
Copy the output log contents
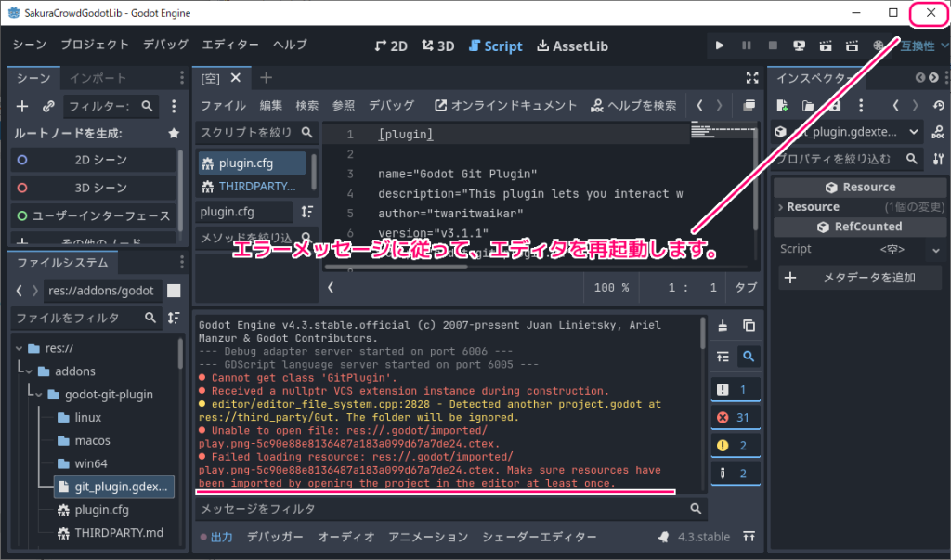[747, 327]
